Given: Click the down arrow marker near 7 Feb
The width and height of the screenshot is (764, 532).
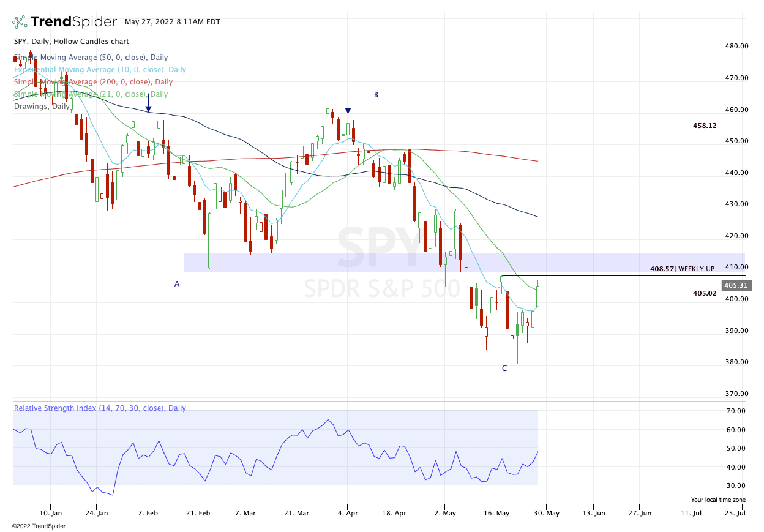Looking at the screenshot, I should click(148, 103).
